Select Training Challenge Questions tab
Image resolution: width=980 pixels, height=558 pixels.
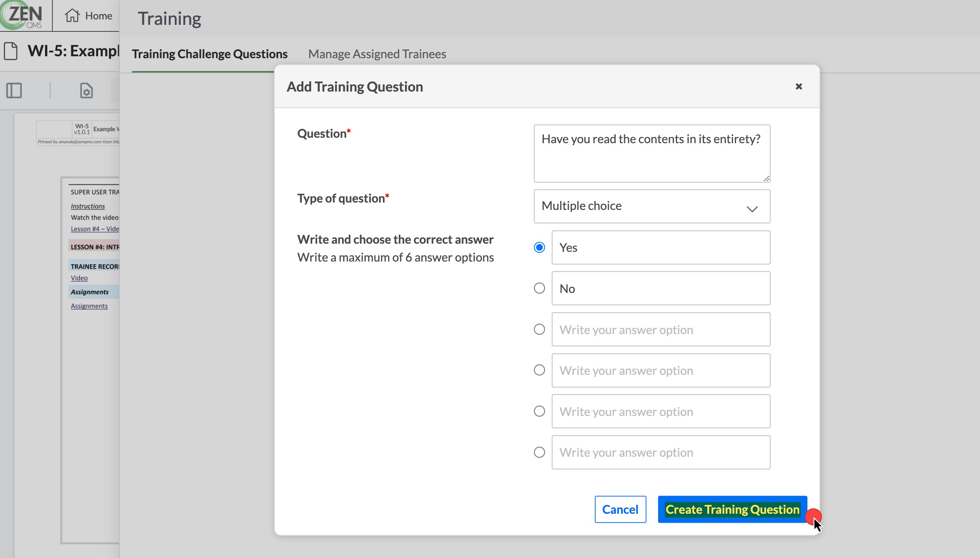click(x=210, y=54)
